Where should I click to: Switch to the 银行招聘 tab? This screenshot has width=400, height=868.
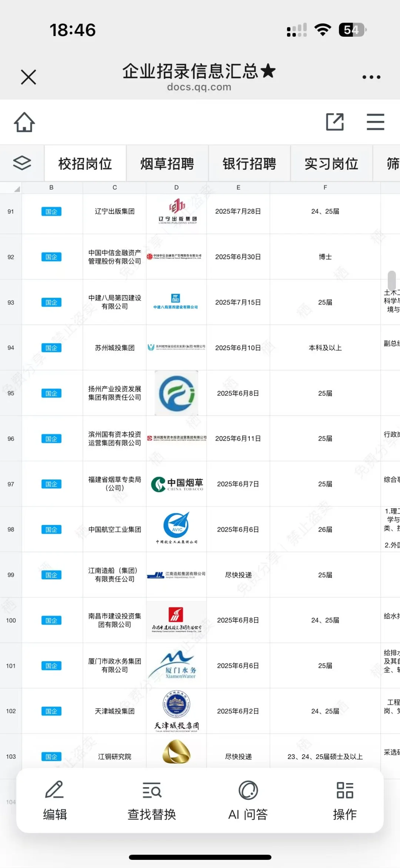click(x=250, y=164)
